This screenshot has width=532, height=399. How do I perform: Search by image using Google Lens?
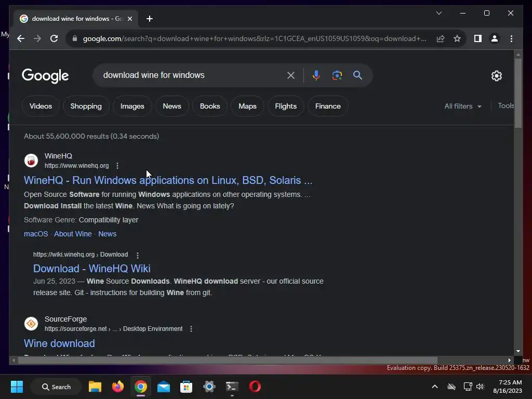pyautogui.click(x=337, y=75)
